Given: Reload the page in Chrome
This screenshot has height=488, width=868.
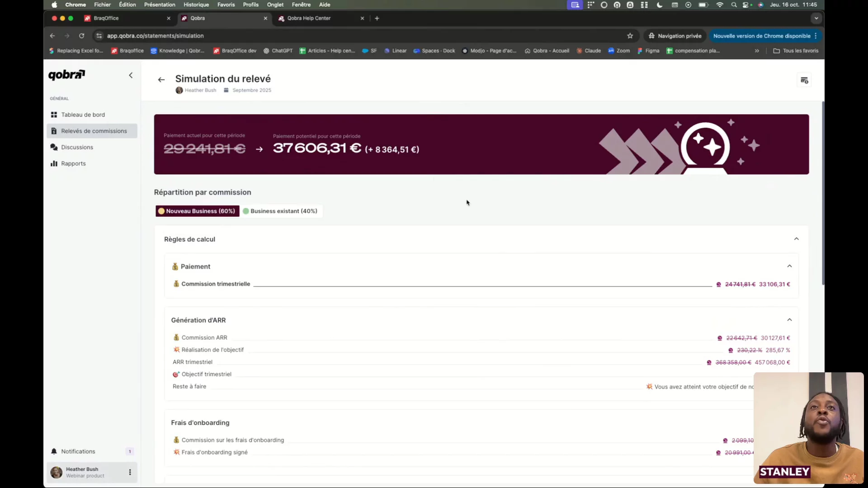Looking at the screenshot, I should (81, 36).
